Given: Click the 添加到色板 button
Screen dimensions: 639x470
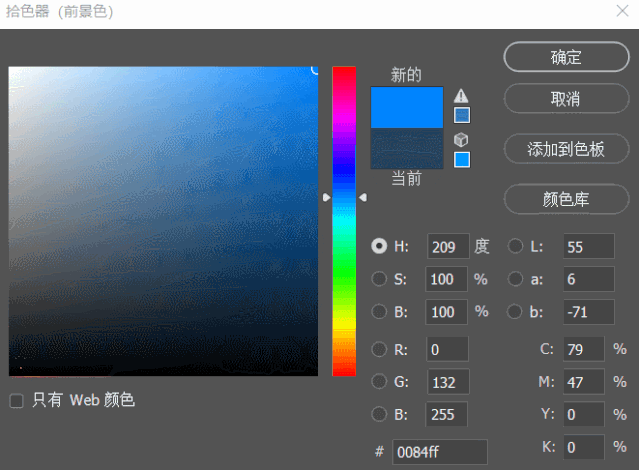Looking at the screenshot, I should pyautogui.click(x=566, y=149).
